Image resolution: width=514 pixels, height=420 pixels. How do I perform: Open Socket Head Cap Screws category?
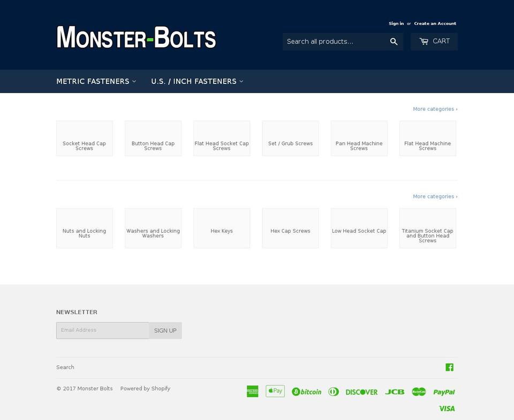pyautogui.click(x=85, y=138)
